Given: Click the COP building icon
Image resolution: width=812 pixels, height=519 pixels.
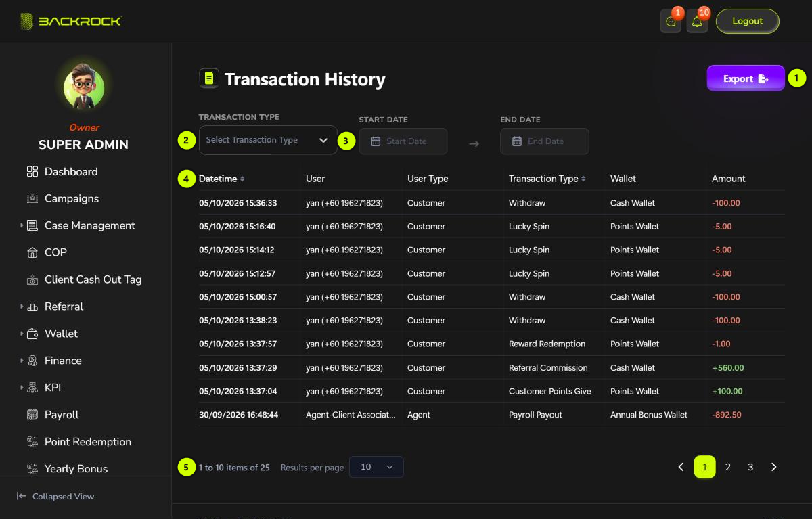Looking at the screenshot, I should (32, 253).
